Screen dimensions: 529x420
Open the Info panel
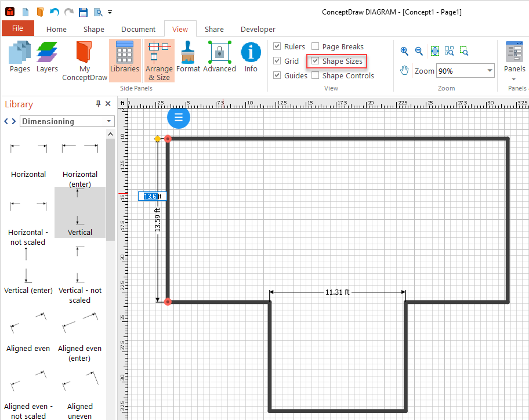(251, 57)
